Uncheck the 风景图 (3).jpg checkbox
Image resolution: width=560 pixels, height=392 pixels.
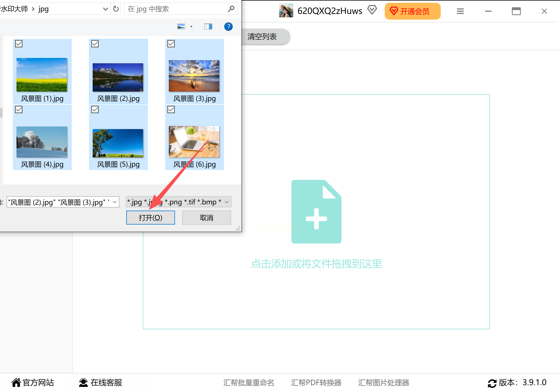coord(171,44)
